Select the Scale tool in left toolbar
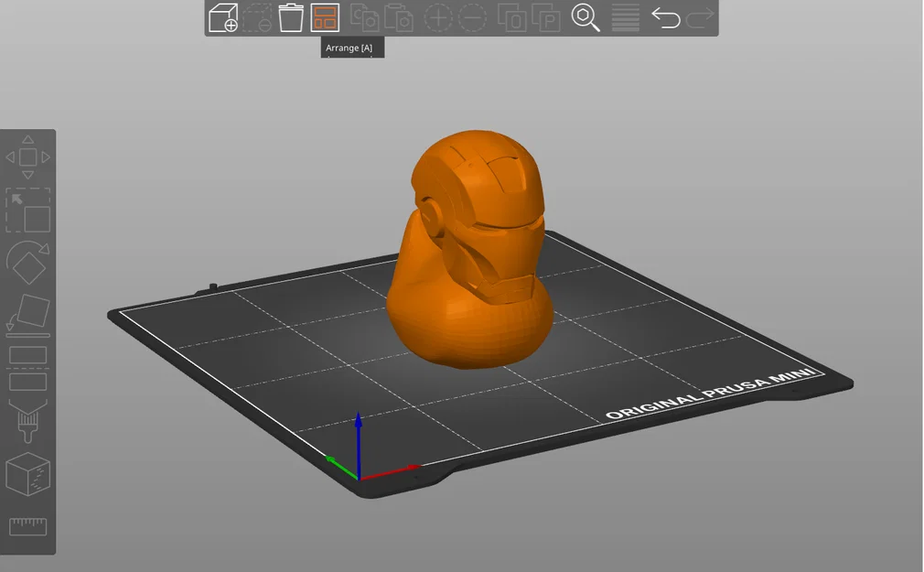 point(27,210)
